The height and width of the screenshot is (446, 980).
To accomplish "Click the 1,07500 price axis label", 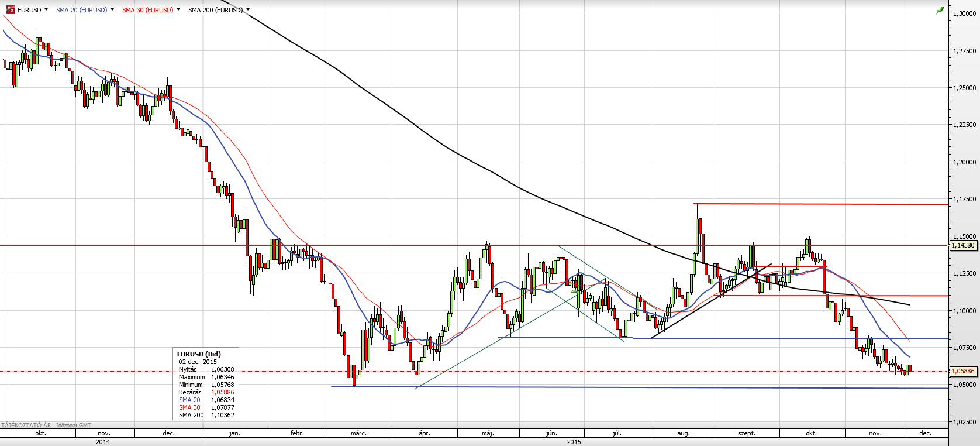I will (x=964, y=348).
